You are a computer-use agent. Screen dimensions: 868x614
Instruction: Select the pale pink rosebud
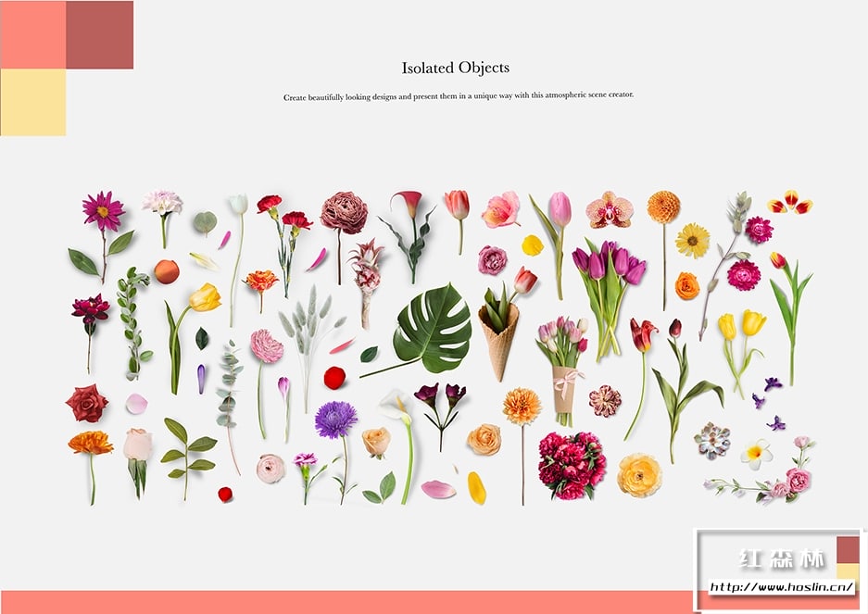pyautogui.click(x=138, y=462)
